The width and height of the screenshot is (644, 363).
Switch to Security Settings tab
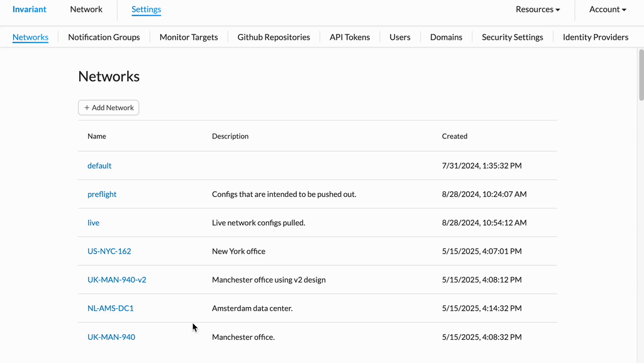pyautogui.click(x=512, y=37)
